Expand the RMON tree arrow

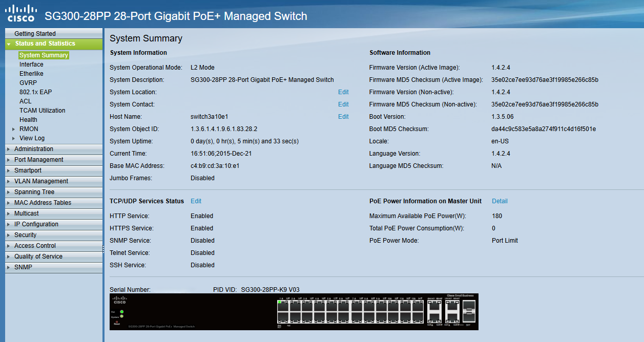(x=13, y=129)
